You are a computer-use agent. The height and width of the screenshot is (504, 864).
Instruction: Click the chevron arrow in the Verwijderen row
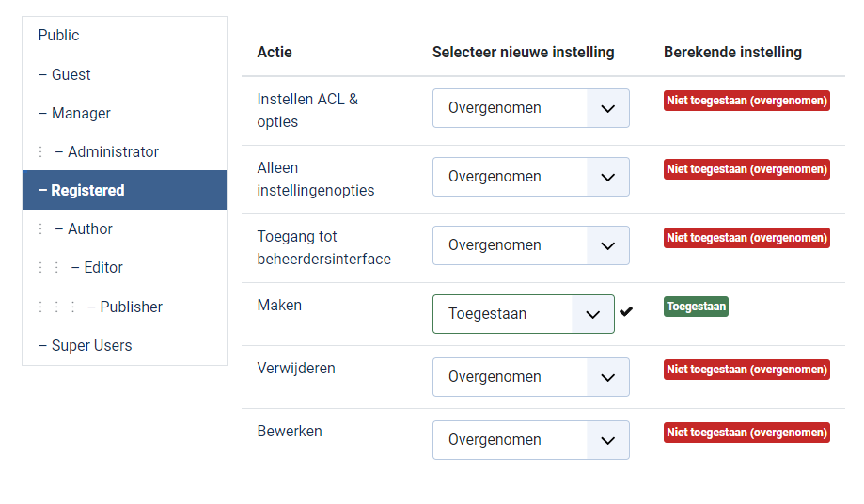point(607,377)
